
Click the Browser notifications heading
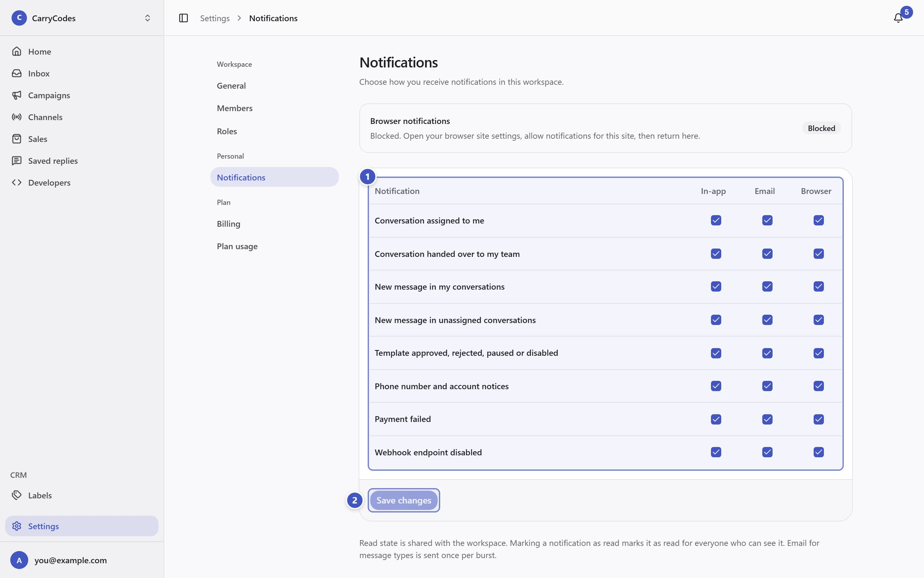pyautogui.click(x=410, y=121)
